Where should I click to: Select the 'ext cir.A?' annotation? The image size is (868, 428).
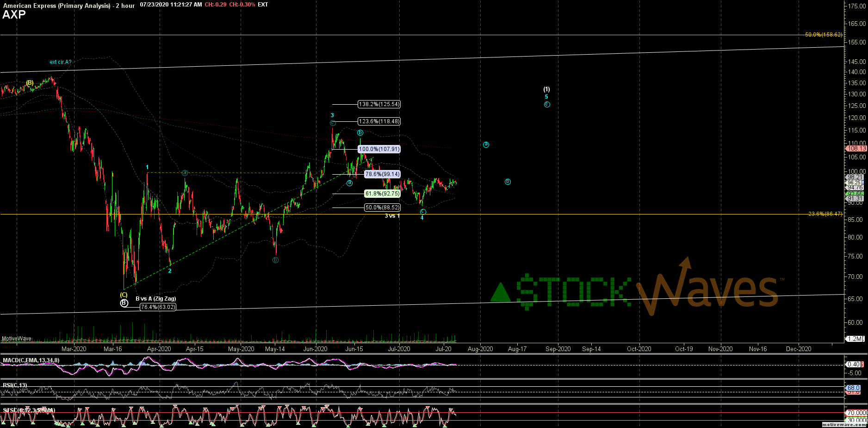coord(61,62)
